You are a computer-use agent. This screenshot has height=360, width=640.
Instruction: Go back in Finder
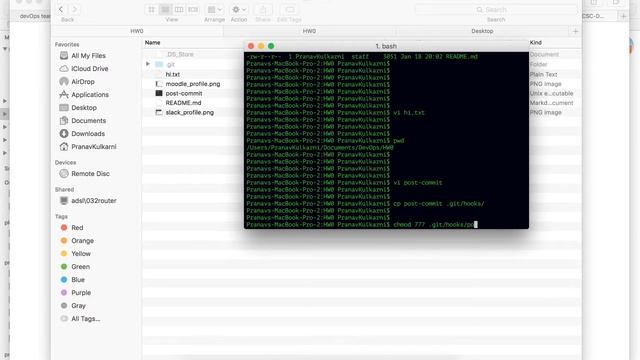61,9
